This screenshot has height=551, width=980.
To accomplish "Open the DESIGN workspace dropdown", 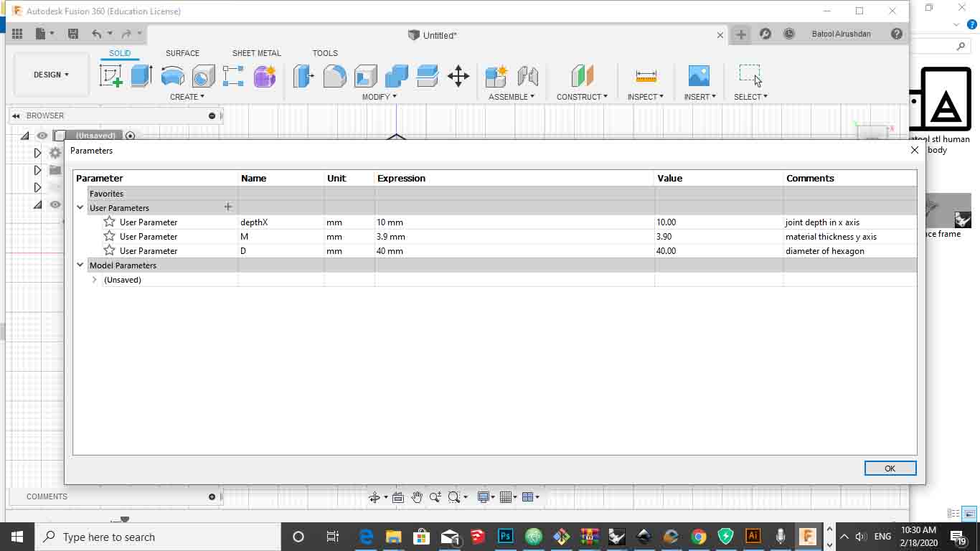I will tap(52, 75).
